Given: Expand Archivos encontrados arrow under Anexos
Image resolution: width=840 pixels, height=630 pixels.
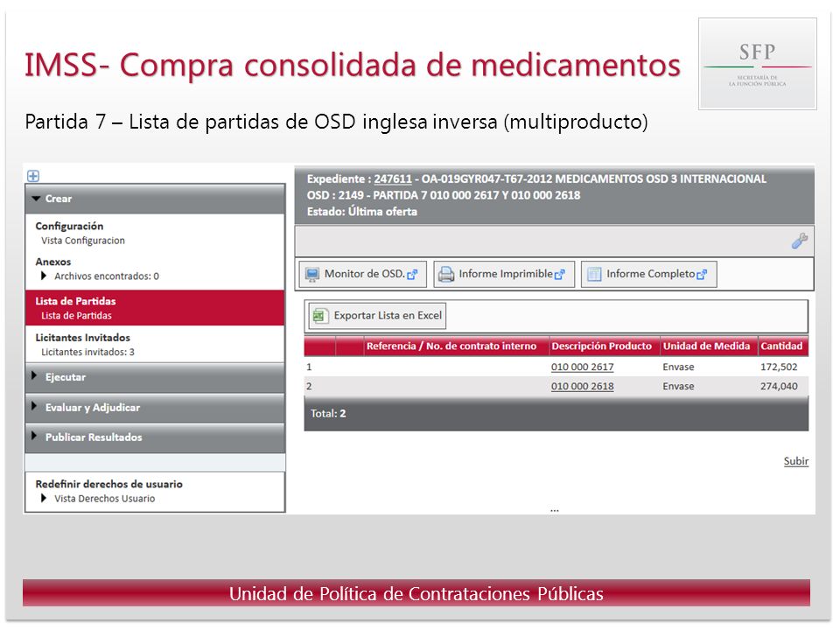Looking at the screenshot, I should (44, 276).
